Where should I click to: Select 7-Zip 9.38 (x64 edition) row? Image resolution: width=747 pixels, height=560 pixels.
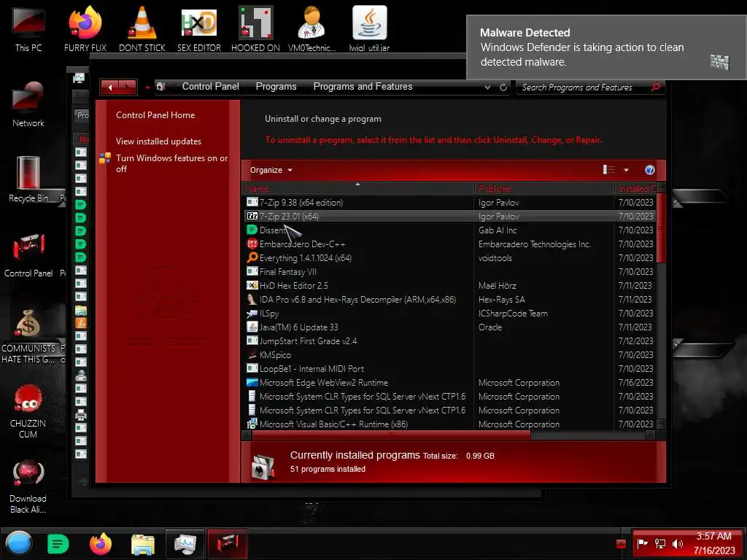[x=449, y=203]
